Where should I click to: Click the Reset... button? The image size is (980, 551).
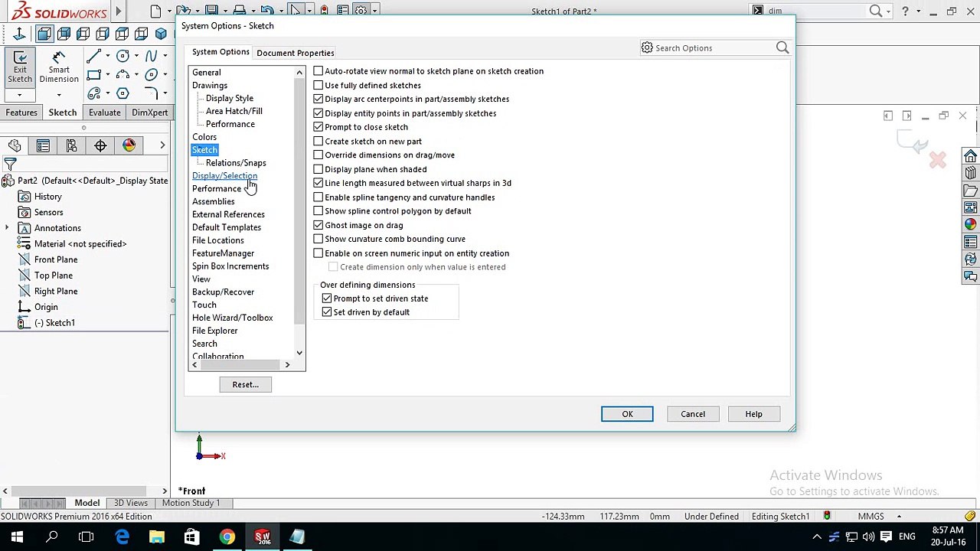click(246, 385)
